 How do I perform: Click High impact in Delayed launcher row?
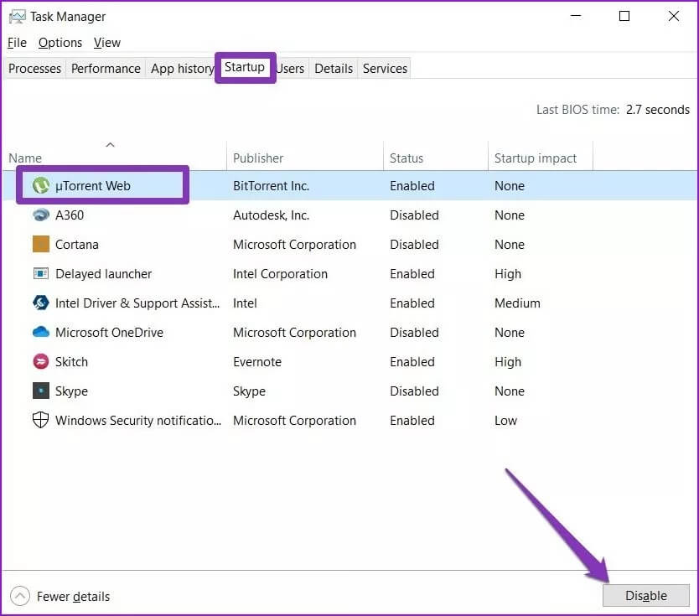point(508,274)
